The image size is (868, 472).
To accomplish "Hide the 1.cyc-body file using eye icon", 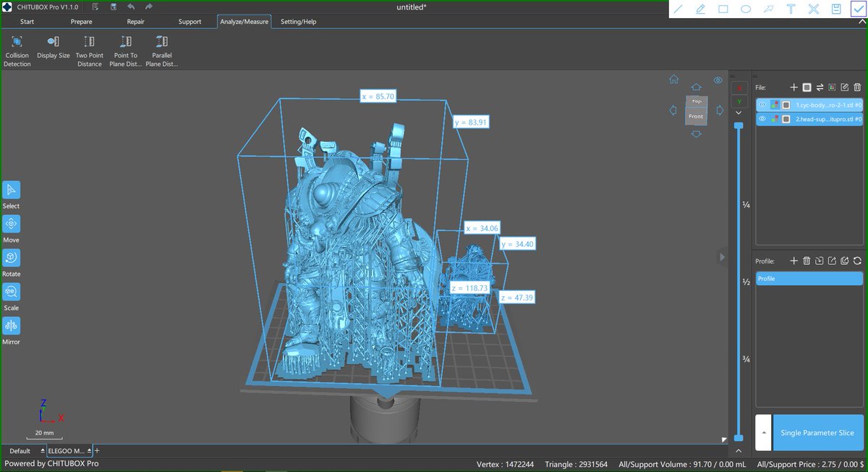I will click(762, 105).
